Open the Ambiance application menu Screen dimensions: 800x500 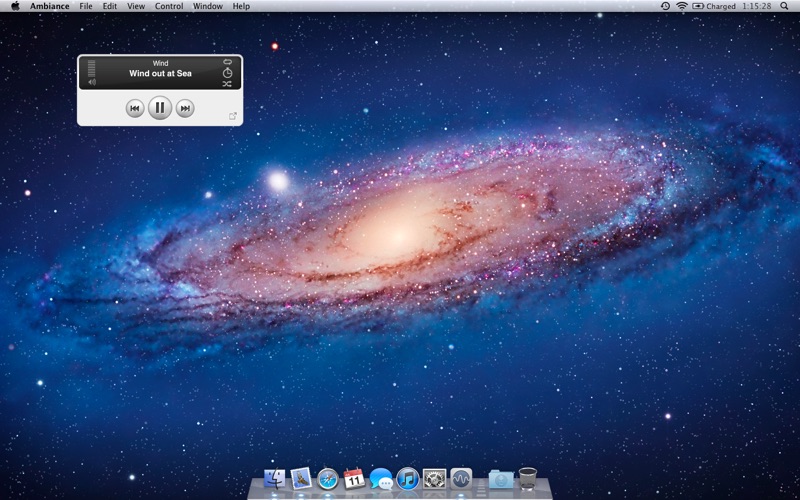(49, 6)
